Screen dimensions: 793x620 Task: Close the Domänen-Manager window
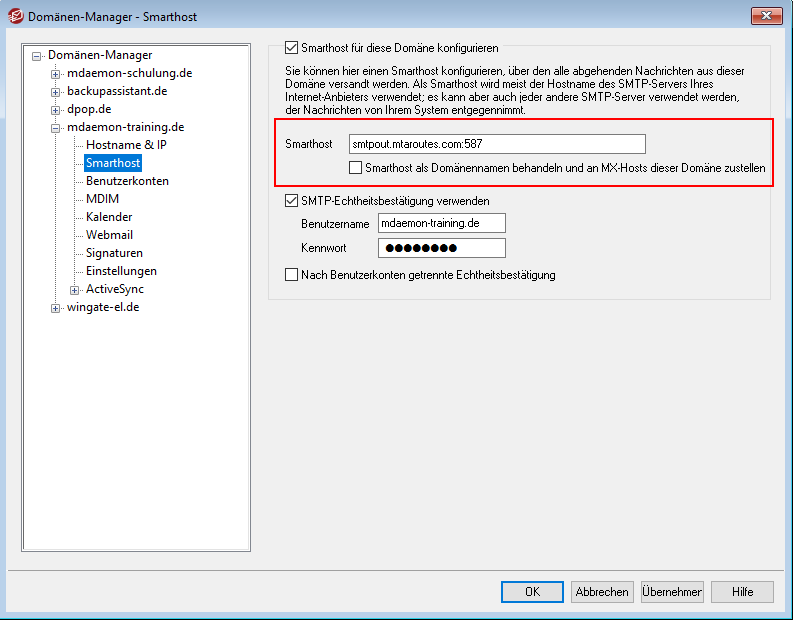coord(766,16)
